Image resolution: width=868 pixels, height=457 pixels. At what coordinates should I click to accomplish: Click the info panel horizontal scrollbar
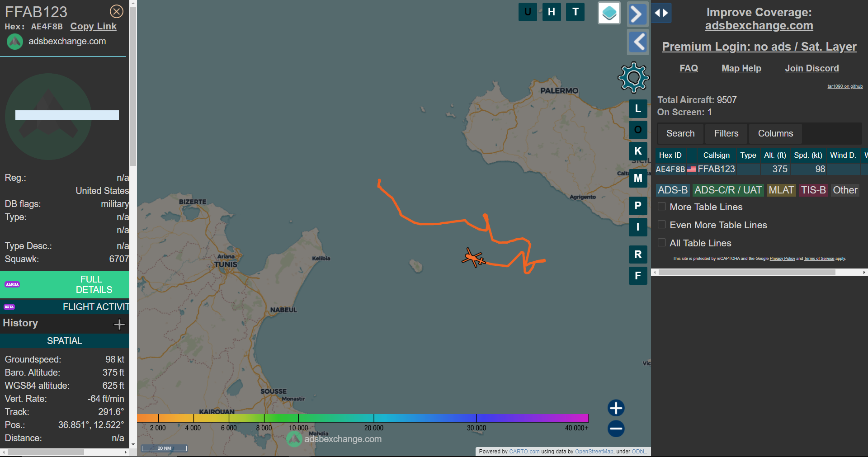click(x=45, y=452)
